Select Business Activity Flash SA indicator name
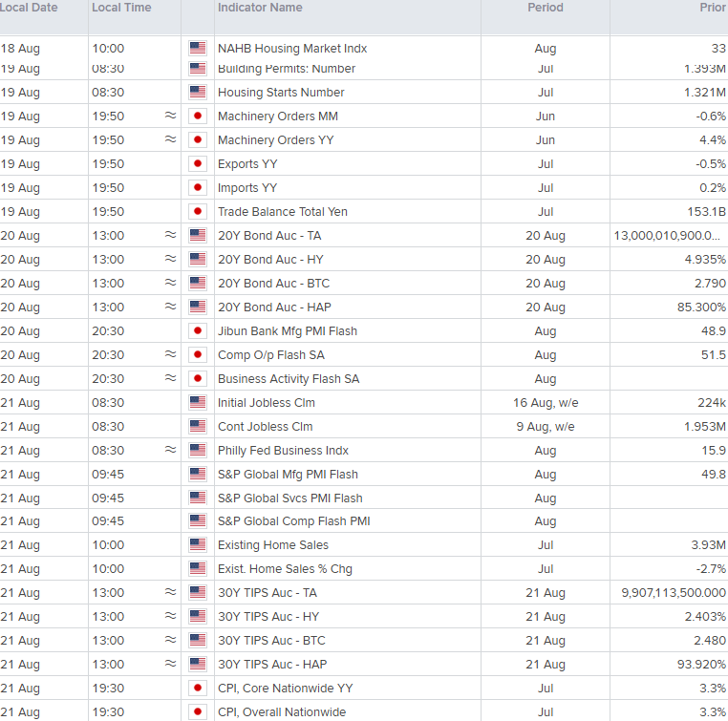Screen dimensions: 728x721 click(289, 378)
